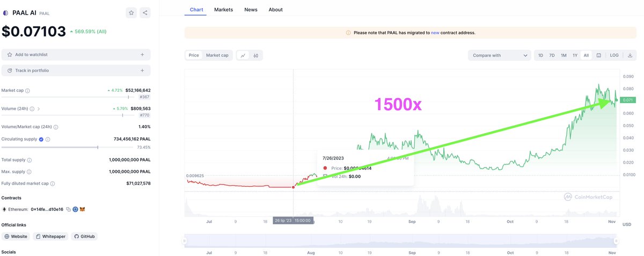The width and height of the screenshot is (644, 256).
Task: Open the Volume (24h) info icon
Action: pyautogui.click(x=32, y=109)
